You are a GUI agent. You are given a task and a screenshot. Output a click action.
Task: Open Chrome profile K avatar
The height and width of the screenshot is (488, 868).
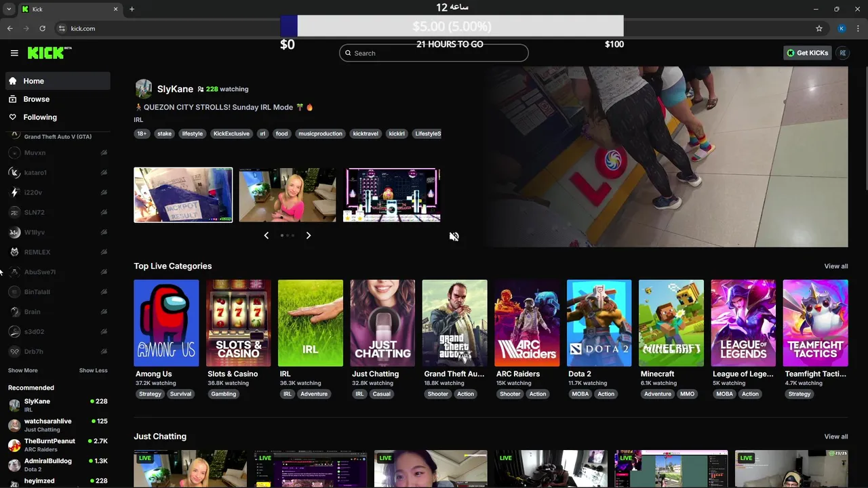coord(842,28)
